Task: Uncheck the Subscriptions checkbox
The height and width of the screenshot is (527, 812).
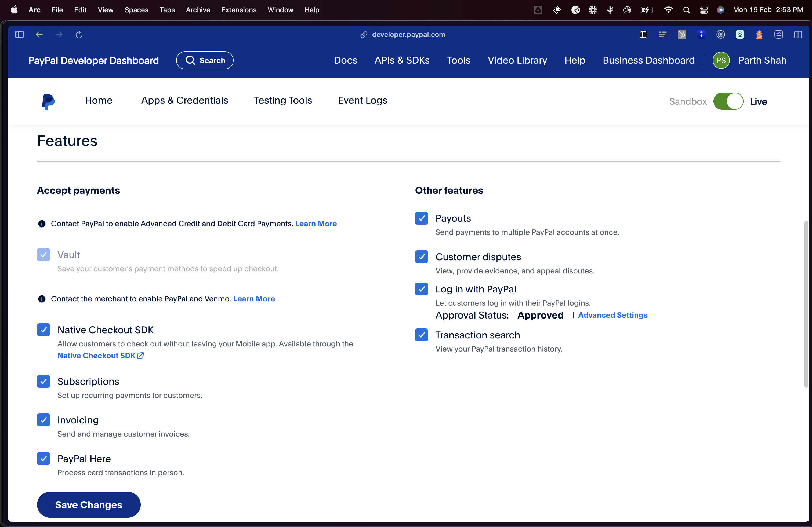Action: coord(43,382)
